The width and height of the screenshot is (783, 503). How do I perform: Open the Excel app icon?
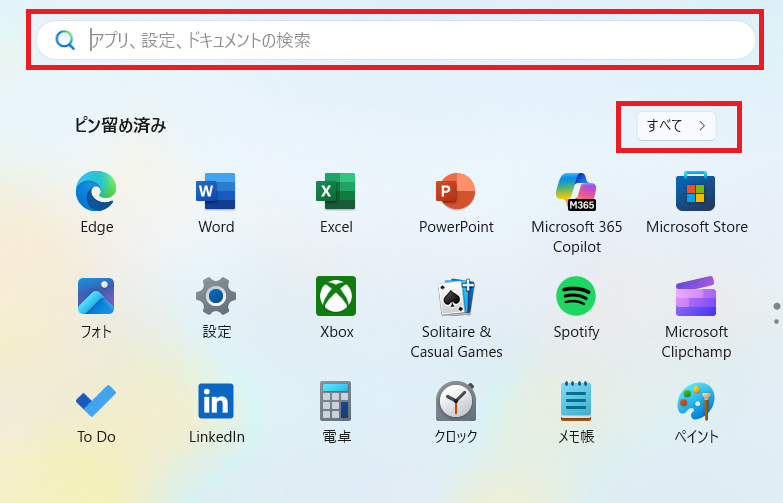click(x=336, y=191)
